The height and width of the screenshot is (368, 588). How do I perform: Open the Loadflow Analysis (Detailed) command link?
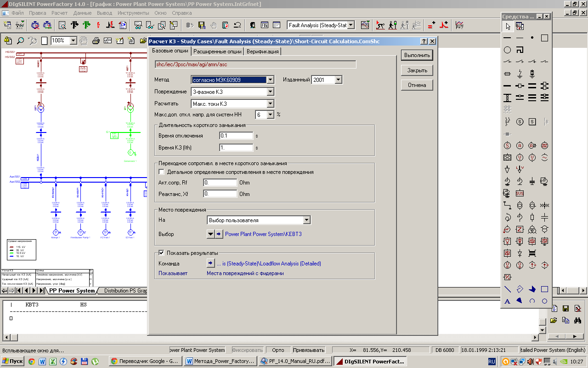[x=269, y=264]
